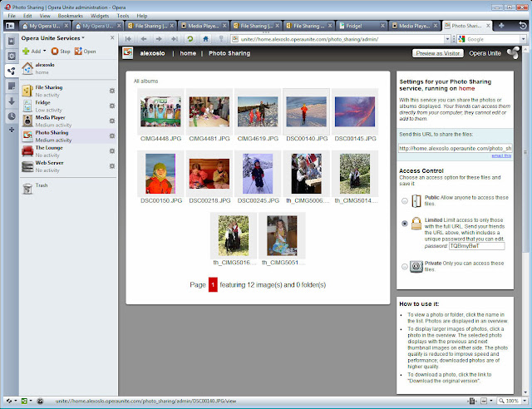Screen dimensions: 532x409
Task: Select the Private access radio button
Action: point(404,267)
